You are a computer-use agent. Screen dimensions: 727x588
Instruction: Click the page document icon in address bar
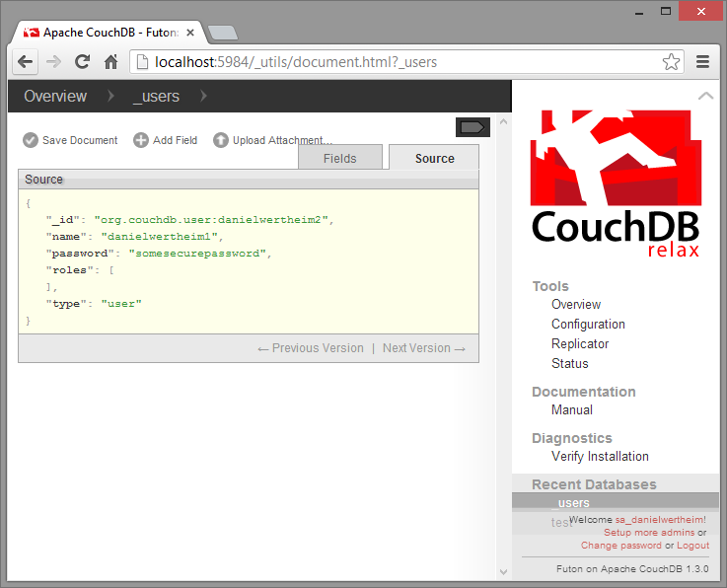(142, 62)
